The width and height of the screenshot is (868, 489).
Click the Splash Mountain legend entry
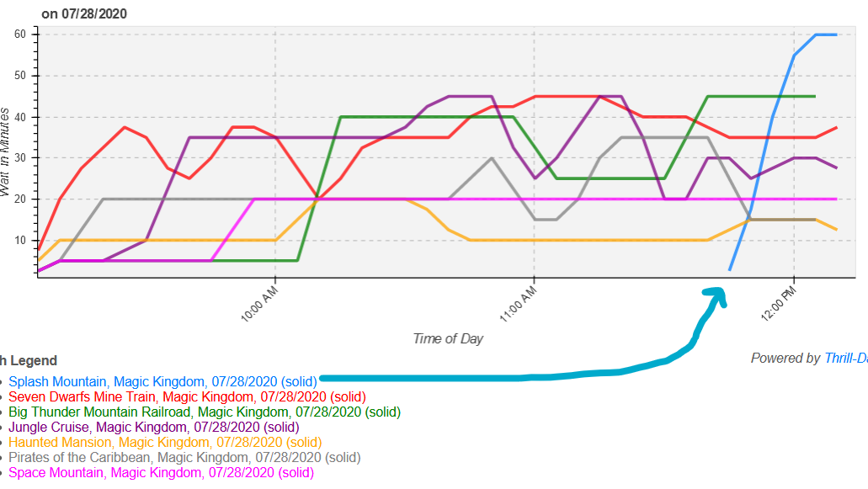162,381
